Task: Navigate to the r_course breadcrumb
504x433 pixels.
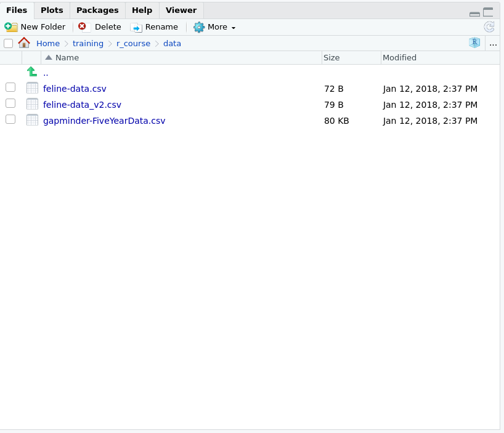Action: coord(133,44)
